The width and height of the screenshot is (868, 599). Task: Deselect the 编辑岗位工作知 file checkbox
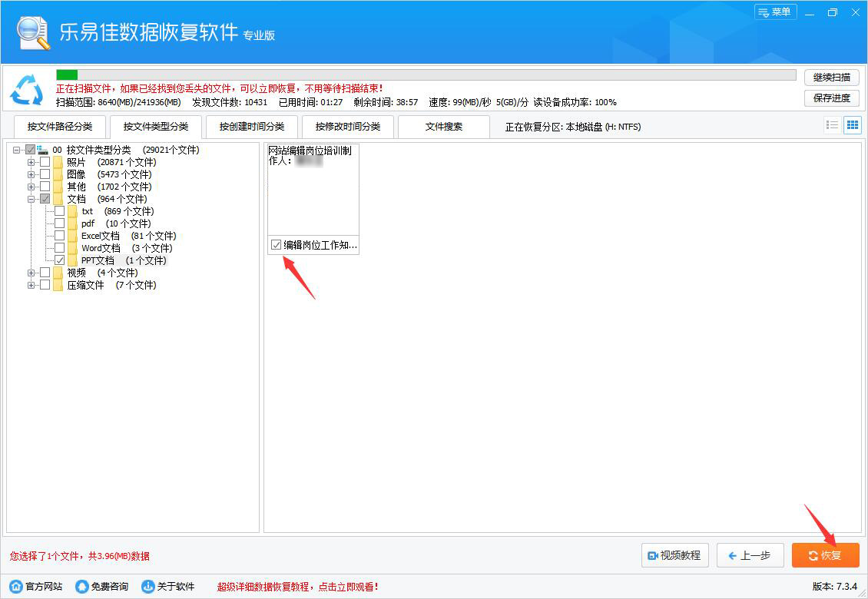[275, 244]
